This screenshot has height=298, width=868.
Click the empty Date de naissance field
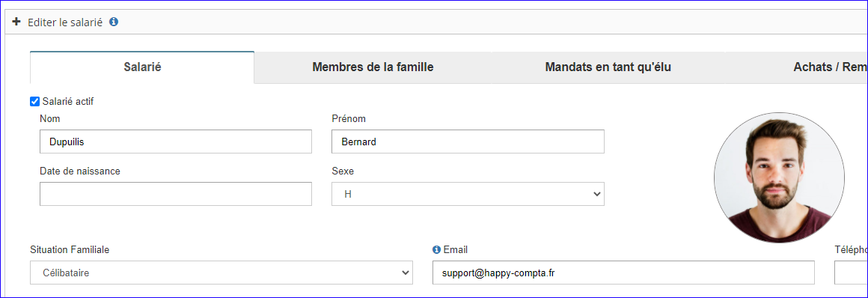[x=176, y=194]
